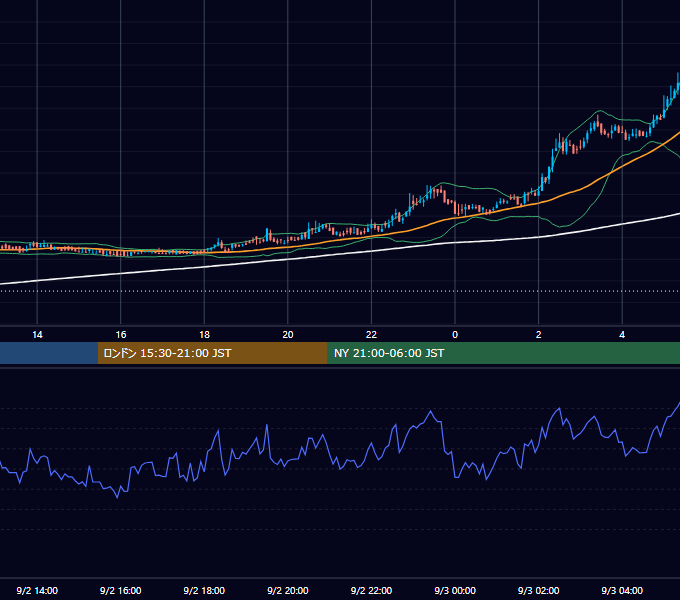Viewport: 680px width, 600px height.
Task: Click the 14 hour axis label
Action: click(37, 335)
